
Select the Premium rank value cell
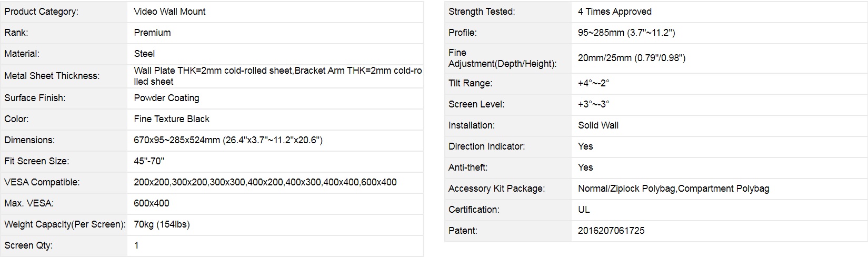pyautogui.click(x=152, y=33)
